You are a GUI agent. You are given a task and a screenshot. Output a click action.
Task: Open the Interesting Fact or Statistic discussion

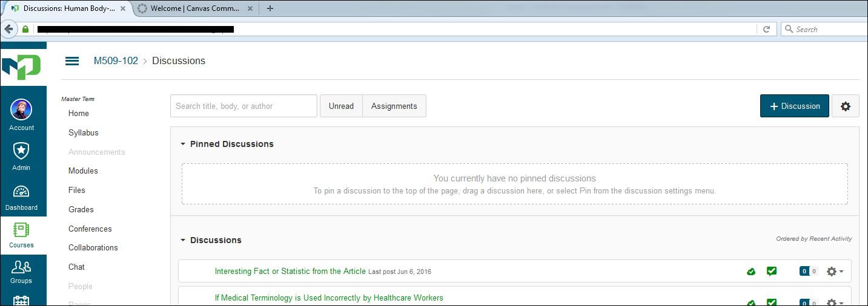click(x=290, y=271)
